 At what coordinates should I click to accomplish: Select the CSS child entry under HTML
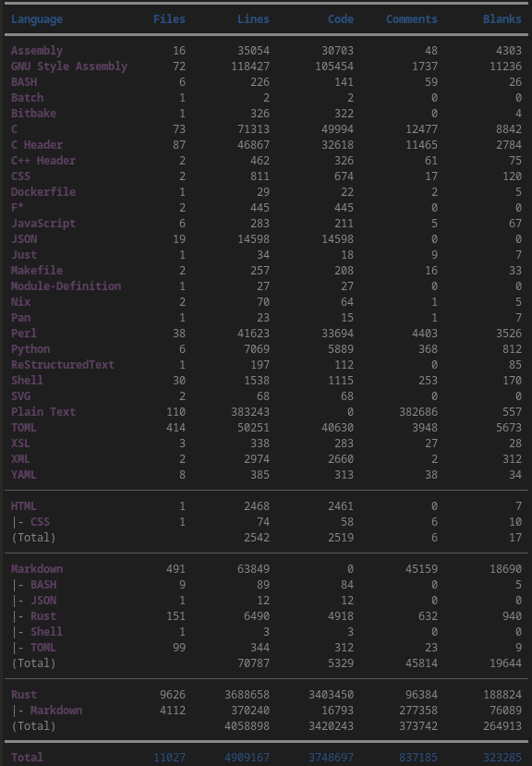pos(40,522)
